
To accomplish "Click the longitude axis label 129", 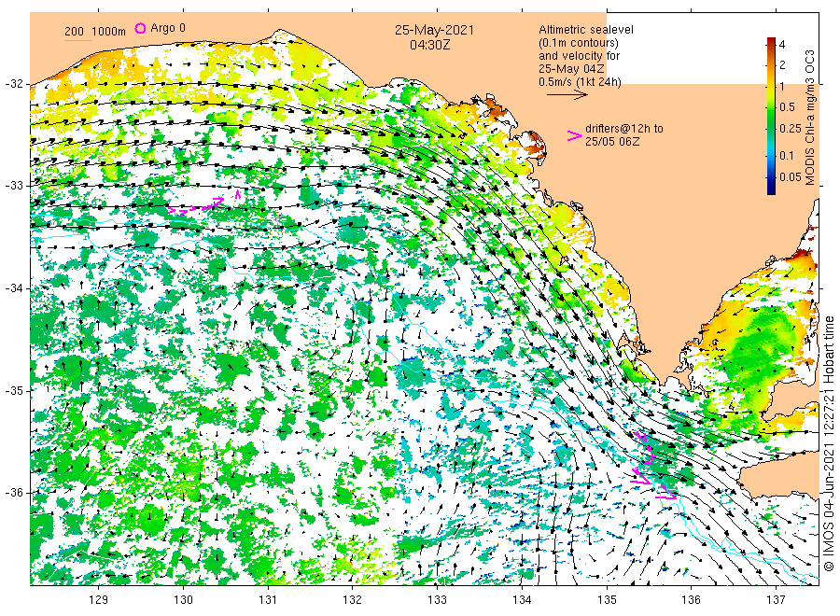I will 99,599.
